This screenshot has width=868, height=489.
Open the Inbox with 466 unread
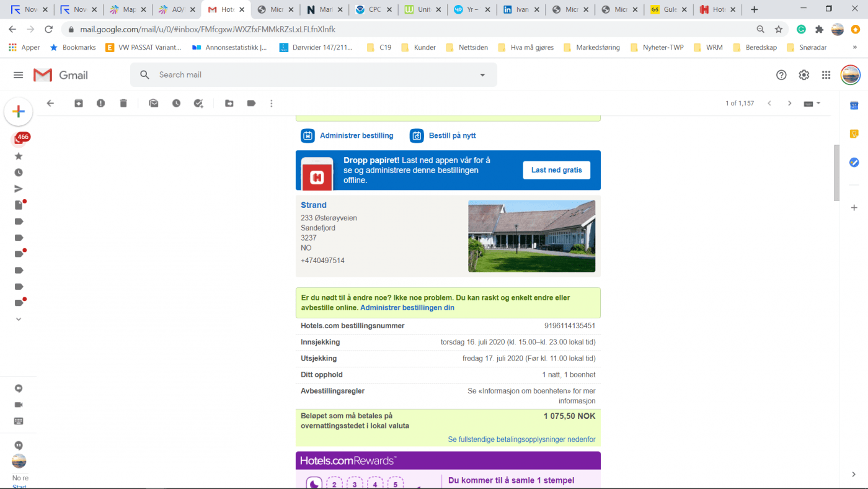[19, 140]
